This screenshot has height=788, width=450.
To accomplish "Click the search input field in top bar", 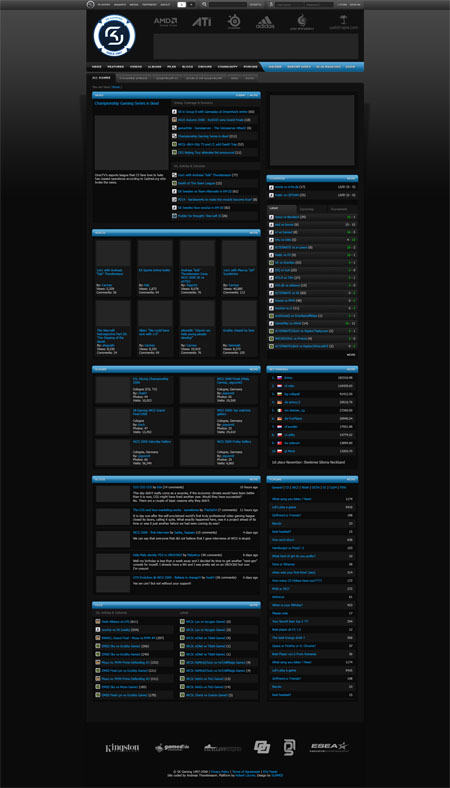I will tap(228, 5).
